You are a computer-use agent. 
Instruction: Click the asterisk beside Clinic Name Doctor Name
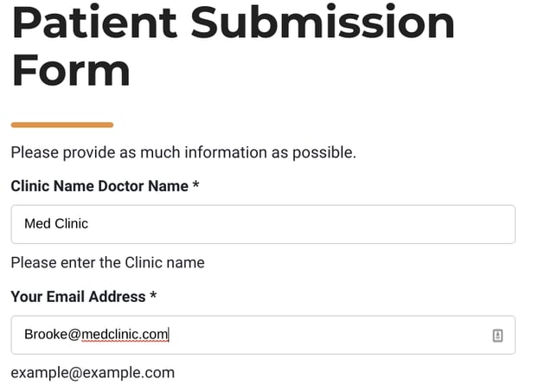[196, 184]
